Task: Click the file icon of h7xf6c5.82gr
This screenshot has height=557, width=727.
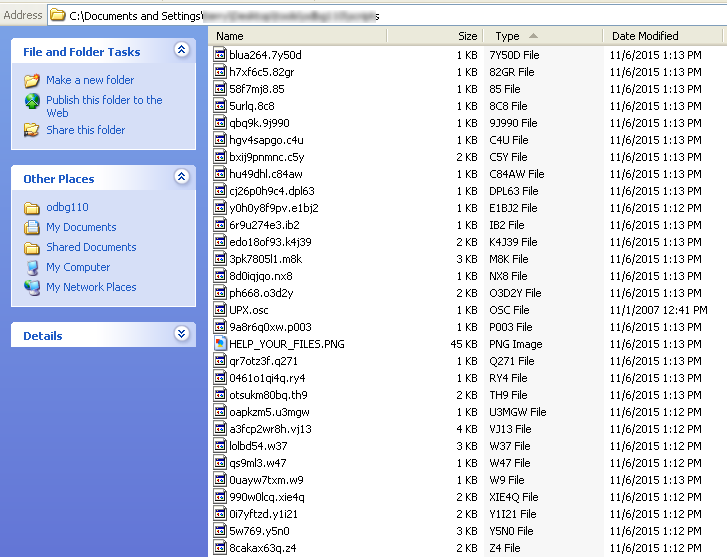Action: click(220, 72)
